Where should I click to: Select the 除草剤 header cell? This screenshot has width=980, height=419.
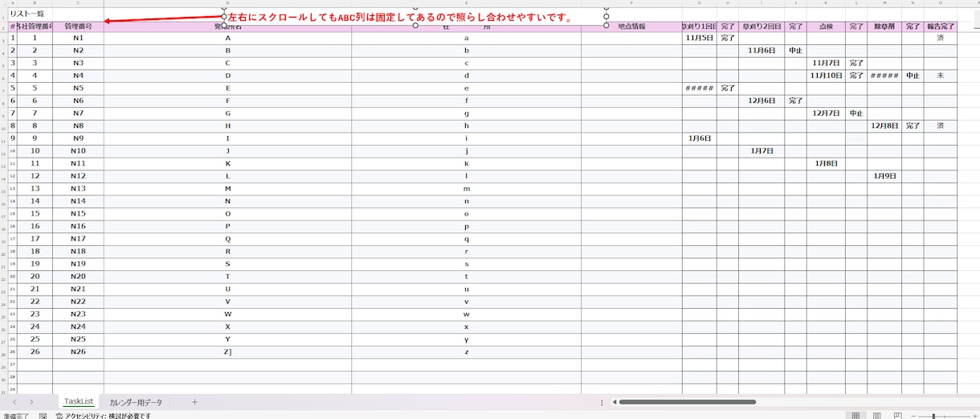click(884, 27)
